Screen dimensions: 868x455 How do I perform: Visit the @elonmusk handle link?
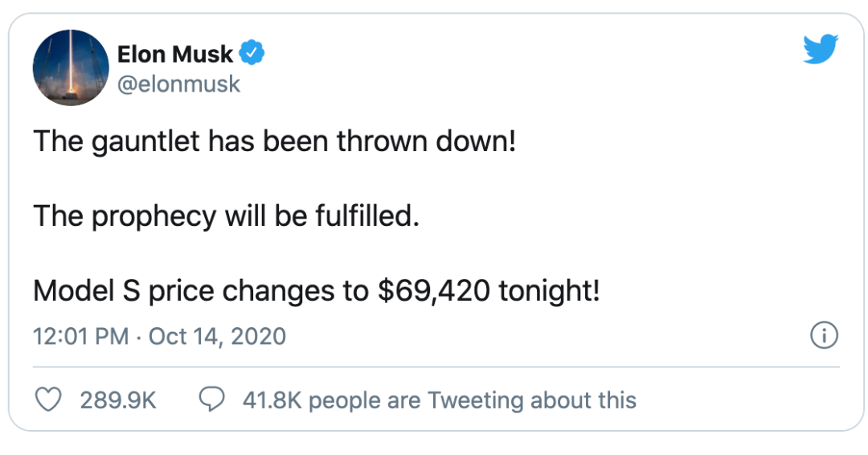pos(178,84)
